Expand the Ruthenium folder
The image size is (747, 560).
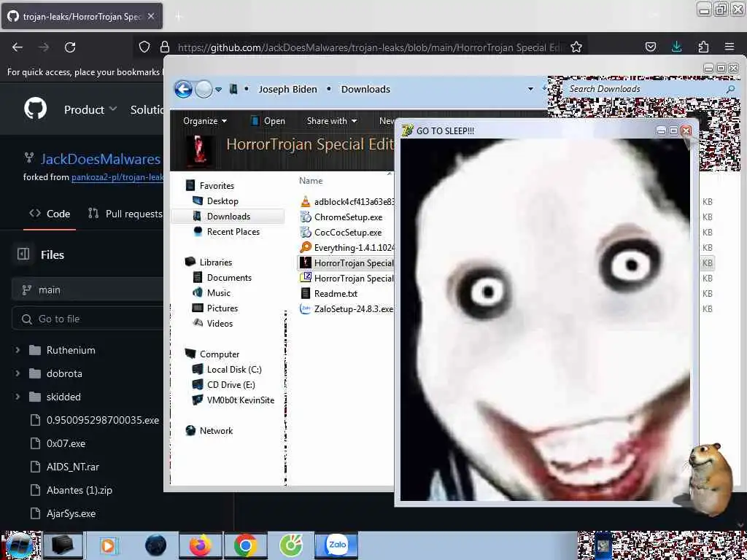(18, 350)
